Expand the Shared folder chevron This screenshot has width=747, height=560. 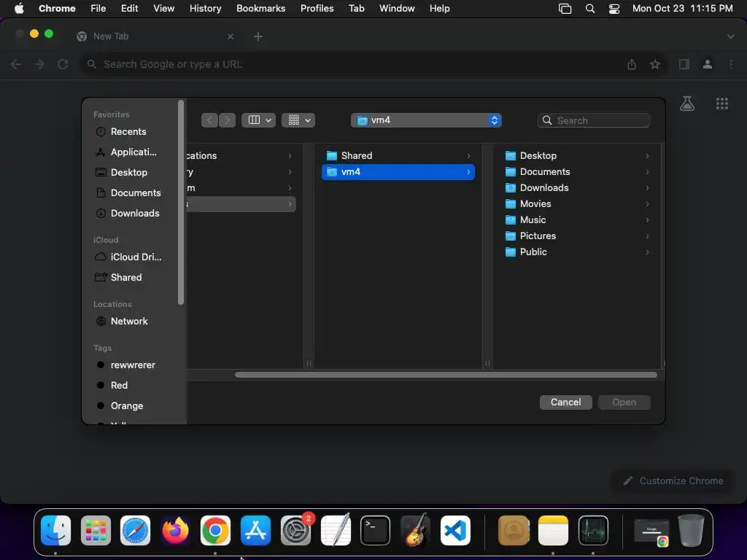tap(468, 156)
